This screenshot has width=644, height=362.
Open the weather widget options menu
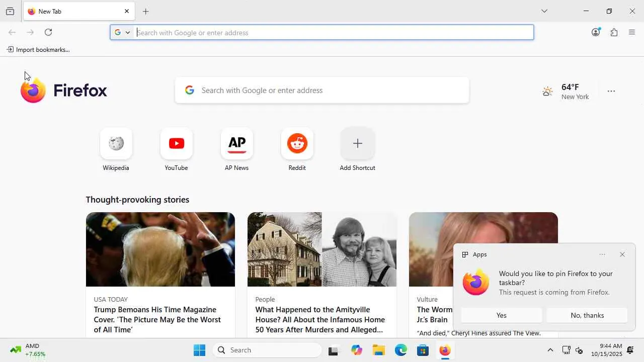(611, 91)
